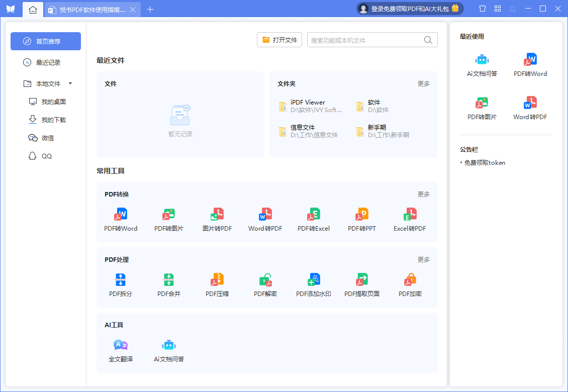Open QQ files in the sidebar
The image size is (568, 392).
pos(40,156)
